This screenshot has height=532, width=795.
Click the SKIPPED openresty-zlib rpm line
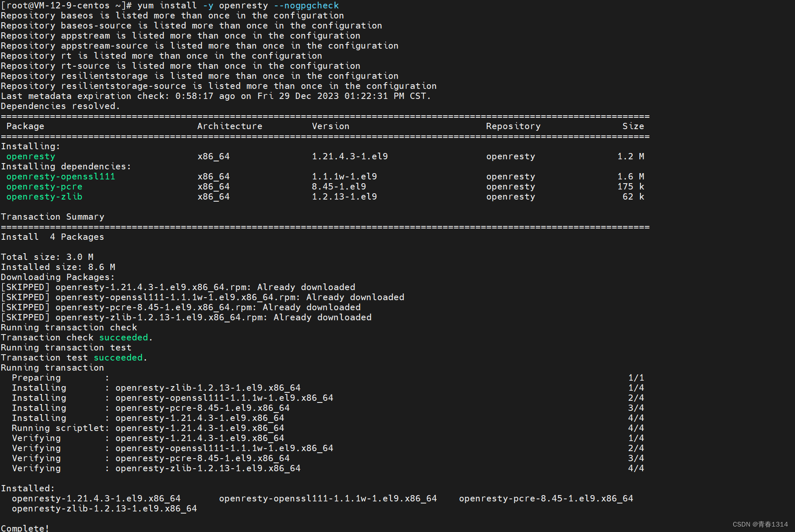point(186,317)
